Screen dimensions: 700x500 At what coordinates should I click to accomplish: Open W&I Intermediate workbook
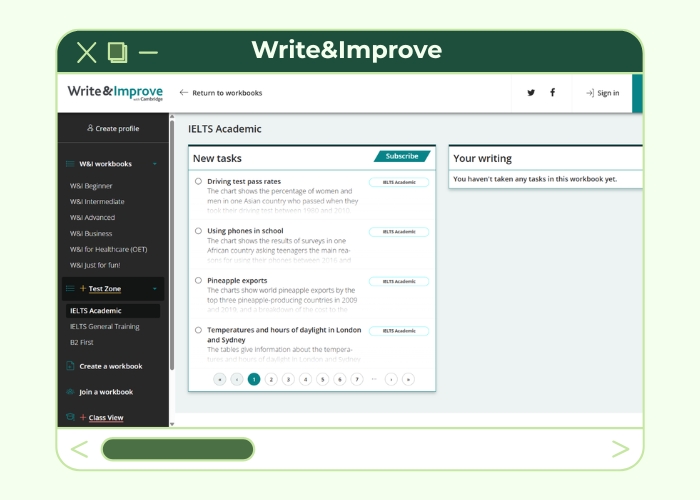(97, 201)
